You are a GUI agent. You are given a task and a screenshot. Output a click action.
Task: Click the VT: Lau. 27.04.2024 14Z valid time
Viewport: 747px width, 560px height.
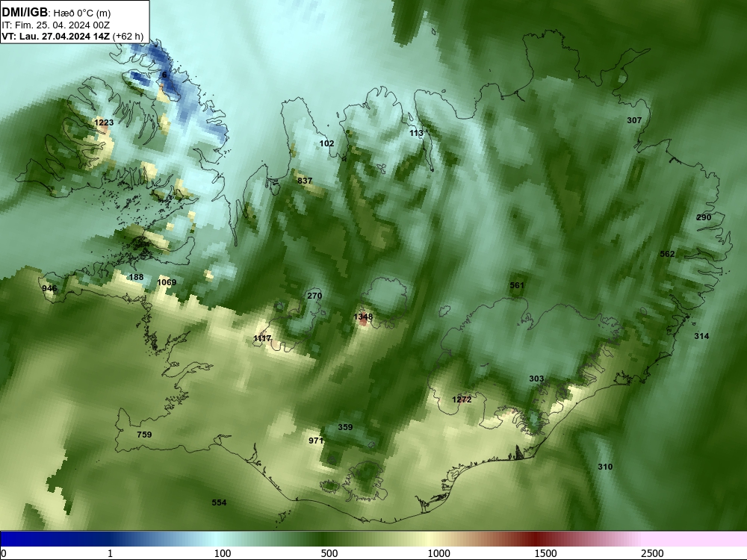pos(56,36)
